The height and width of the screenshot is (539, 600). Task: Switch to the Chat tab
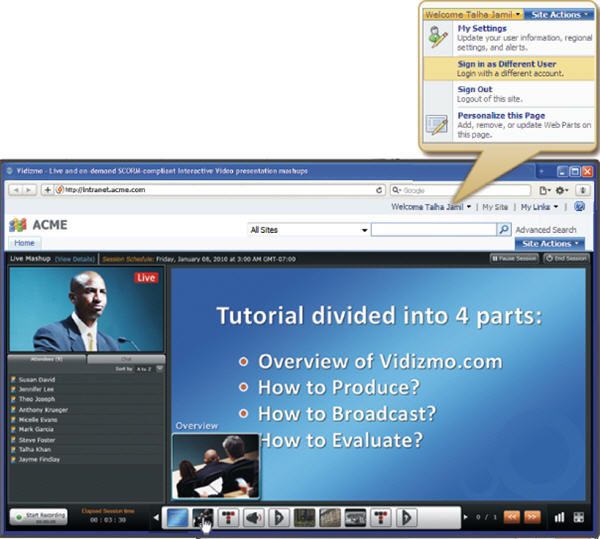[x=126, y=359]
